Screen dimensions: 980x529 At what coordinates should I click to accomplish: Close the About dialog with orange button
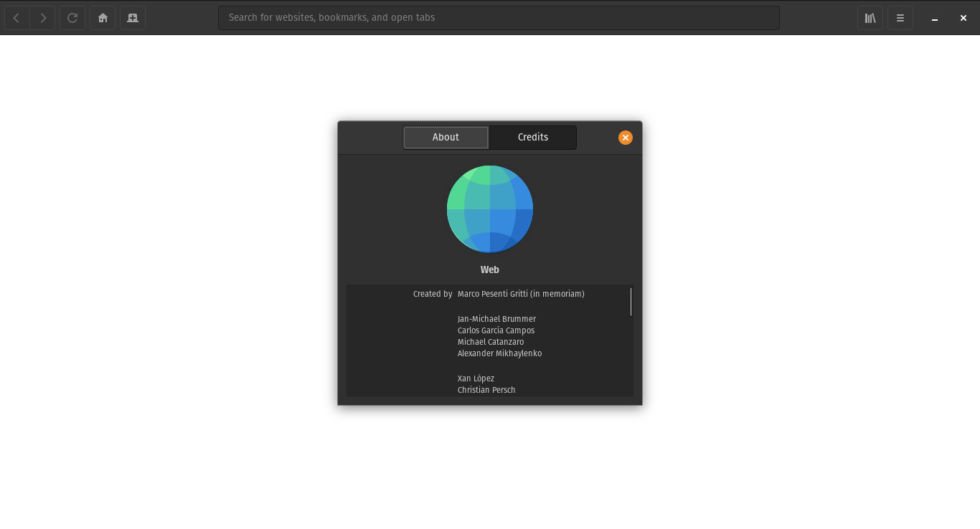point(626,138)
